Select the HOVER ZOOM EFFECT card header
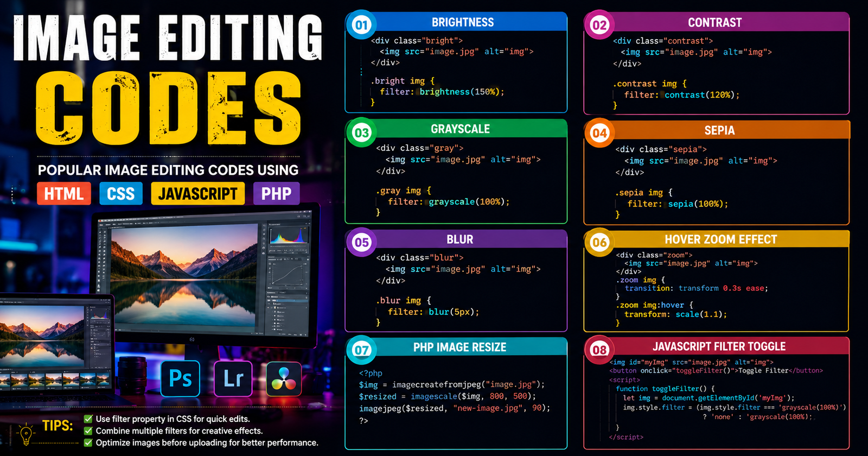This screenshot has height=456, width=868. point(720,239)
